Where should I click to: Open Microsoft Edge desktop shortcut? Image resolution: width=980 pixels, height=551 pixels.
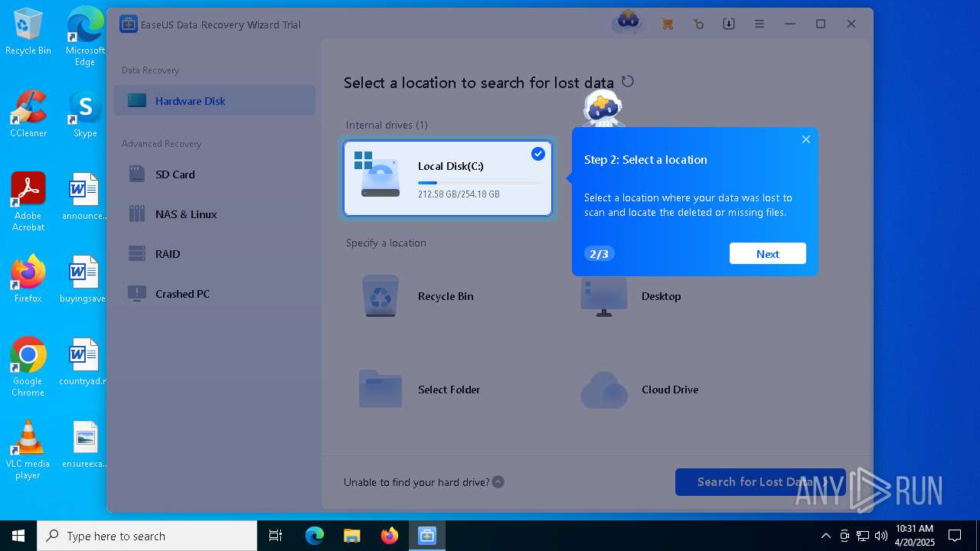[x=85, y=36]
